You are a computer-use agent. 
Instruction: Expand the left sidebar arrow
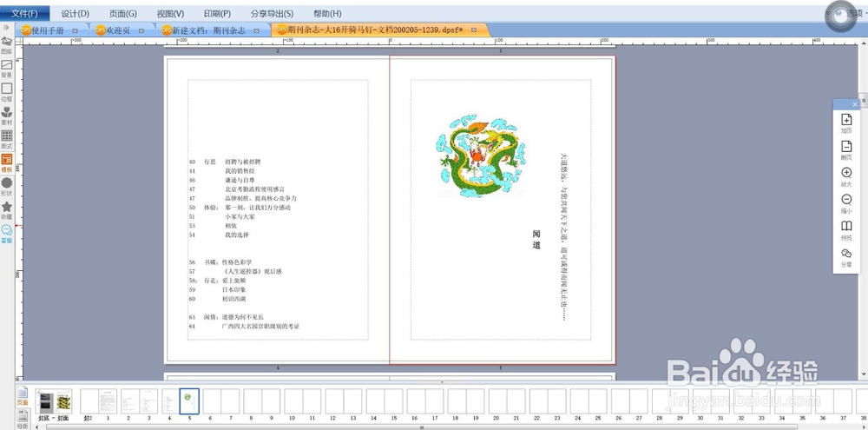click(x=6, y=27)
